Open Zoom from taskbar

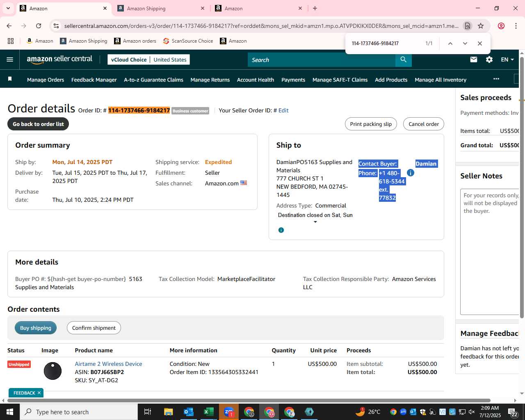tap(228, 412)
